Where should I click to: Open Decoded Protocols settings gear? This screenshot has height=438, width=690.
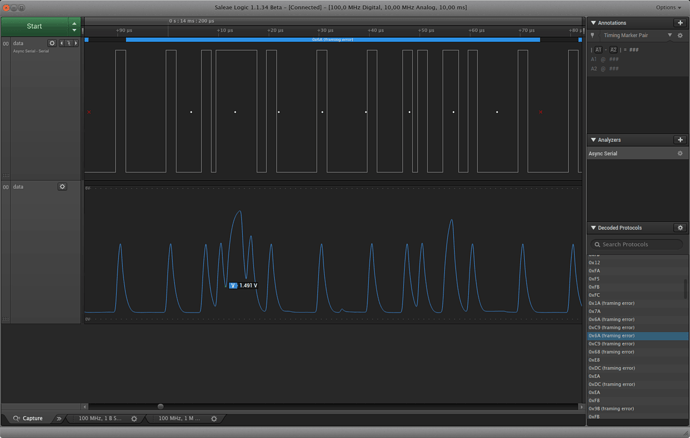pos(680,228)
